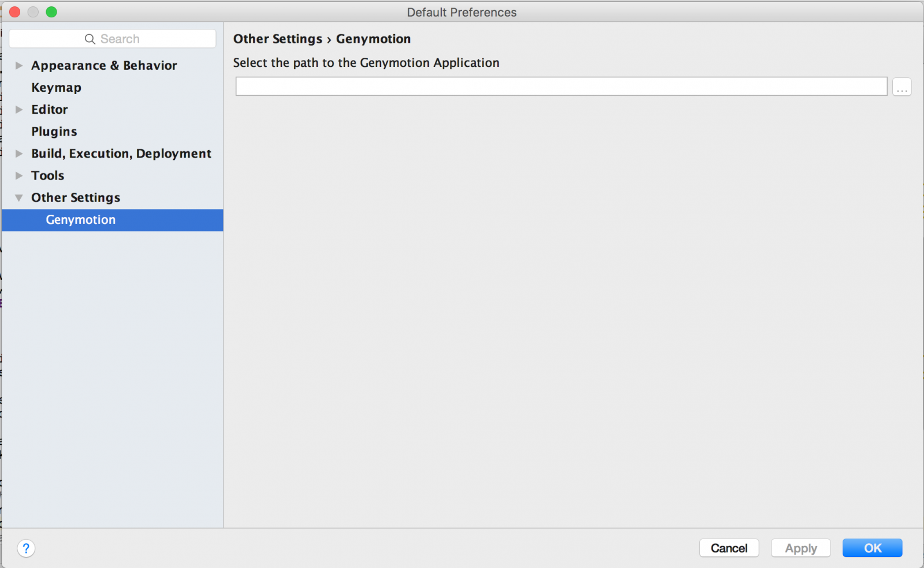This screenshot has height=568, width=924.
Task: Click the Other Settings breadcrumb heading
Action: click(278, 39)
